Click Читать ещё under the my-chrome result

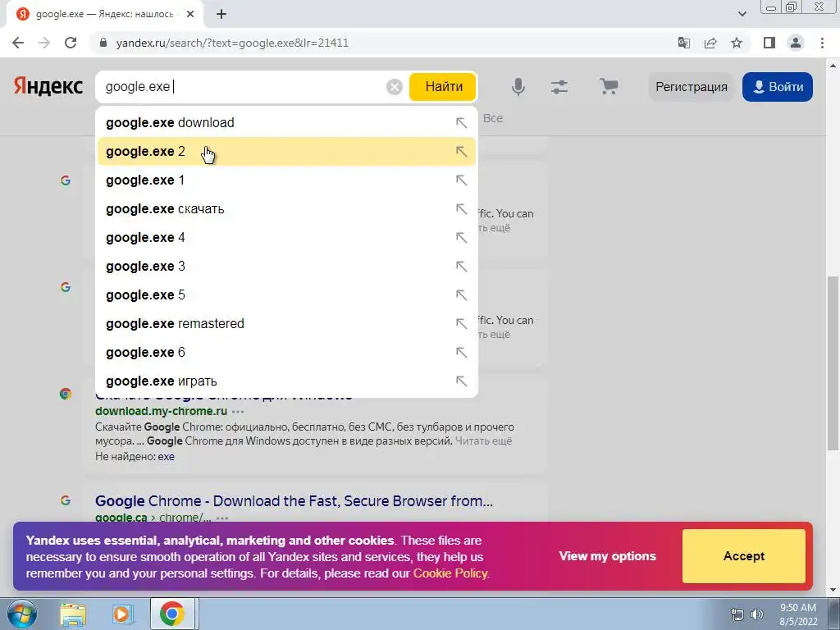click(483, 441)
